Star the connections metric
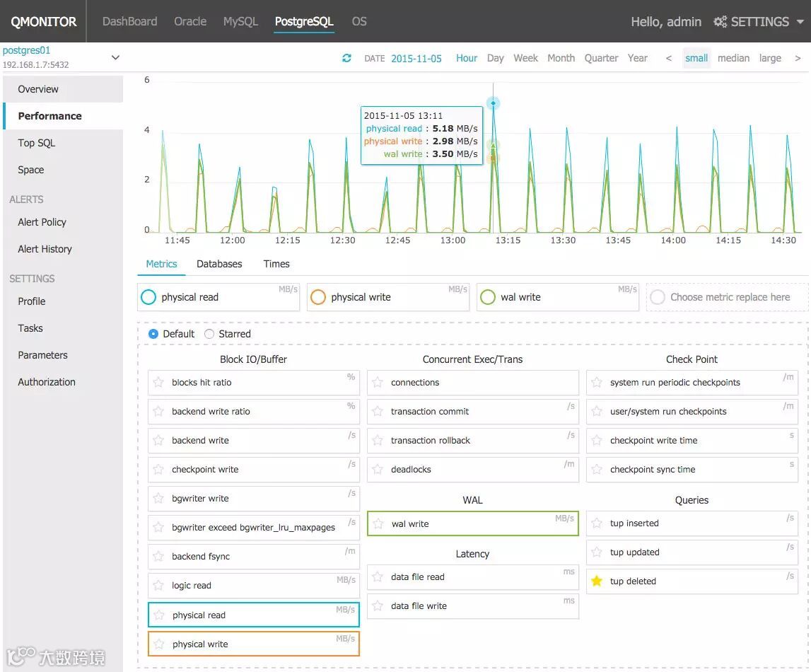The width and height of the screenshot is (811, 672). [378, 382]
